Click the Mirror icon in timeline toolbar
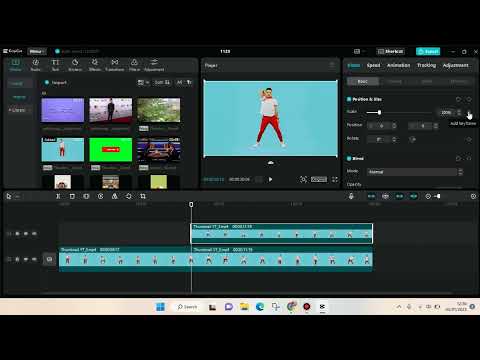Image resolution: width=480 pixels, height=360 pixels. (115, 196)
